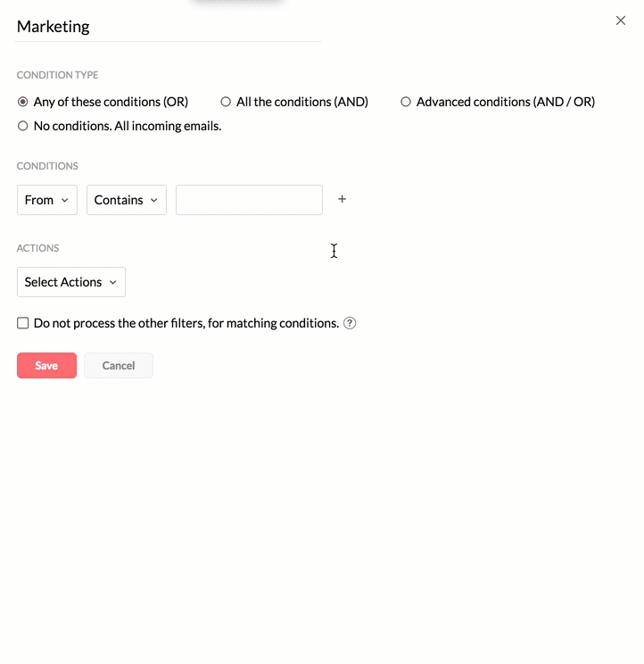Enable 'Do not process the other filters' checkbox
The image size is (644, 664).
23,323
